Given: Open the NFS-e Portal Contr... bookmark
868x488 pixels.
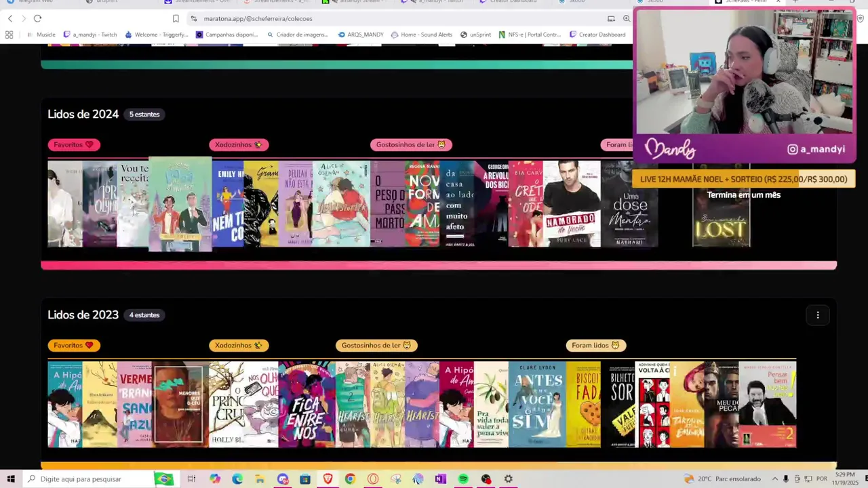Looking at the screenshot, I should coord(530,35).
